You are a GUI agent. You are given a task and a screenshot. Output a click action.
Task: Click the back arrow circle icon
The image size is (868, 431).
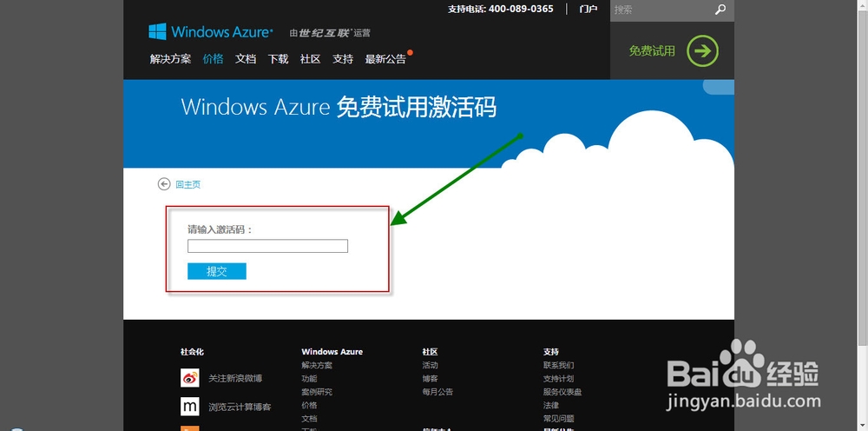(x=164, y=184)
